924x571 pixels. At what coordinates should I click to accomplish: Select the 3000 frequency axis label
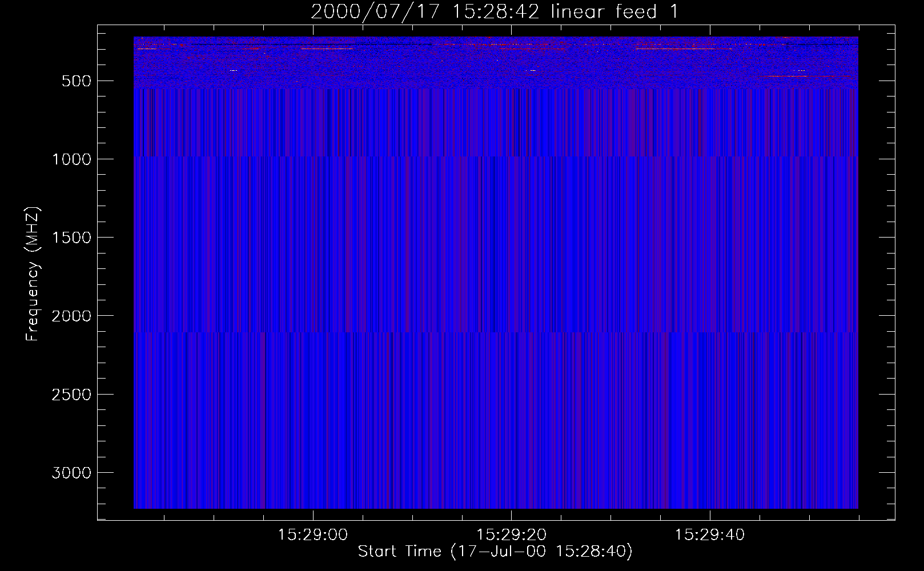click(71, 473)
